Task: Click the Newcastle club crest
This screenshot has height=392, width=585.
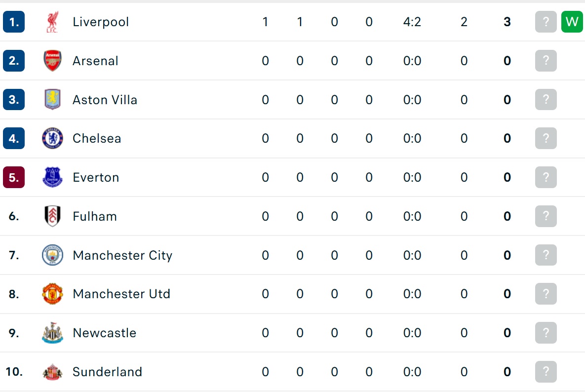Action: point(52,333)
